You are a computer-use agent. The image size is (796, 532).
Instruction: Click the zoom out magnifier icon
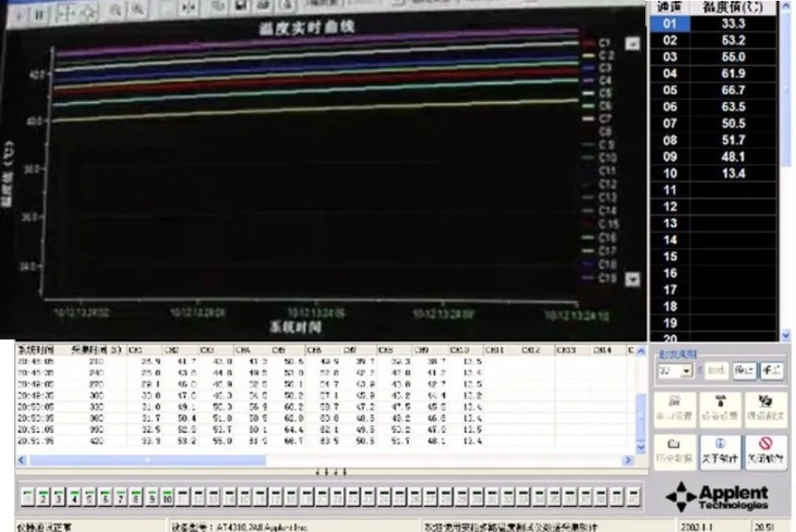pyautogui.click(x=138, y=10)
